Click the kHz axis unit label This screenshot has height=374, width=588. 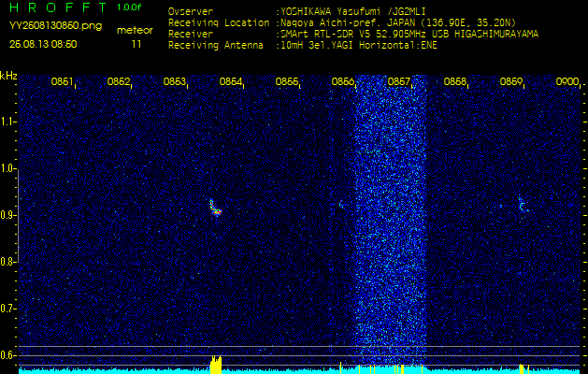point(8,76)
